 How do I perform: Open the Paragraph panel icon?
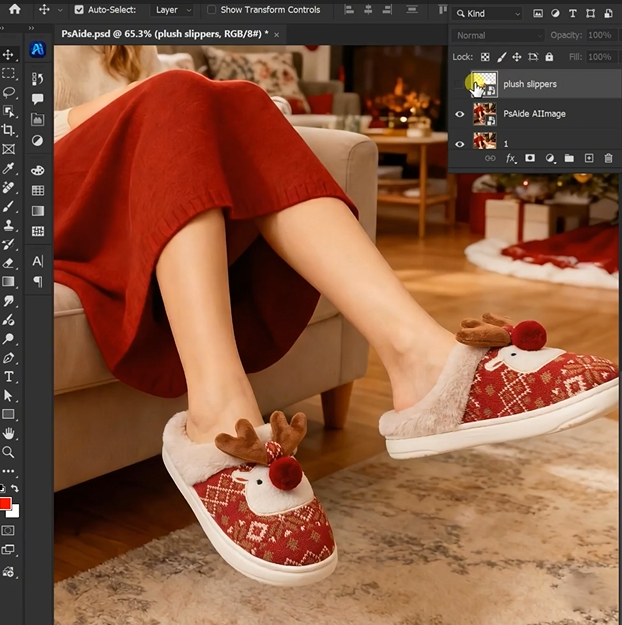[x=37, y=282]
